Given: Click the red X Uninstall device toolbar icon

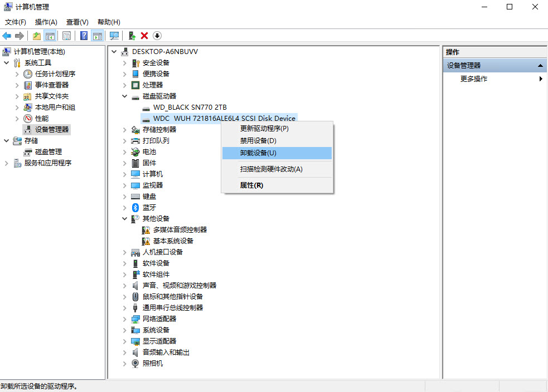Looking at the screenshot, I should click(144, 36).
